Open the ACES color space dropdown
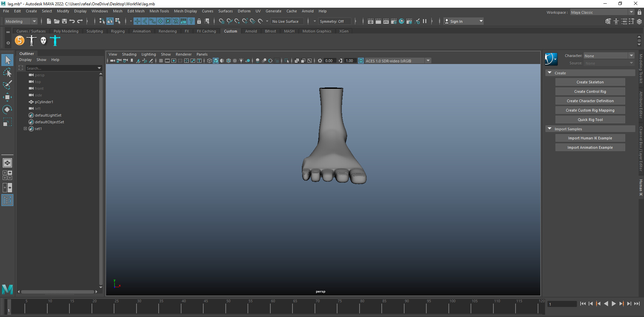644x317 pixels. (428, 61)
